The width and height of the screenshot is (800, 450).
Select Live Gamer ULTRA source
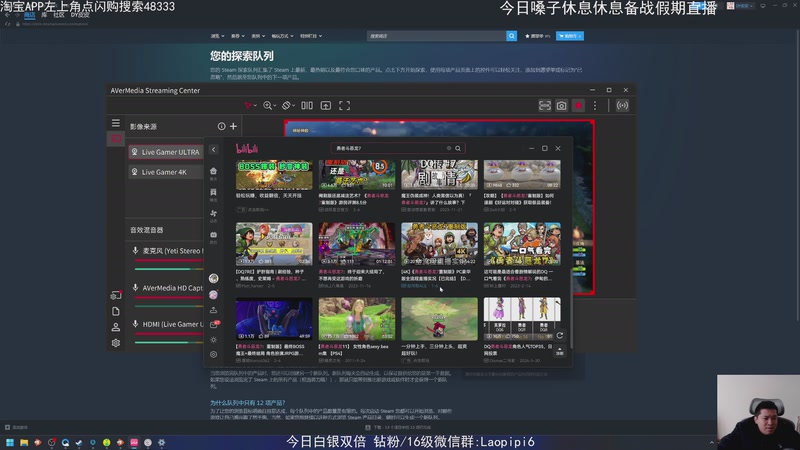coord(166,152)
